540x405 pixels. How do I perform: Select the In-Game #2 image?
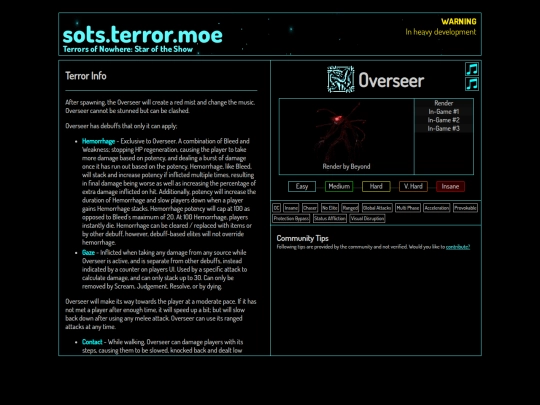click(x=444, y=120)
